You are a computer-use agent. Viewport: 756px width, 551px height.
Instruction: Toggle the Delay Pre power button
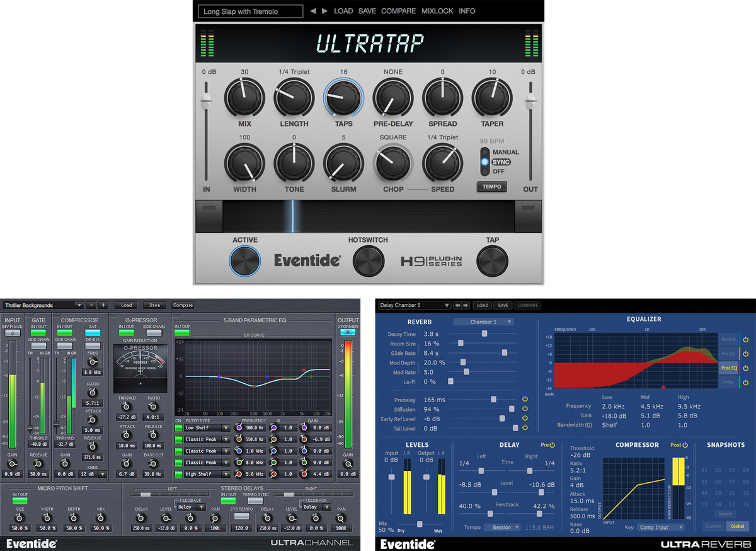[x=552, y=445]
